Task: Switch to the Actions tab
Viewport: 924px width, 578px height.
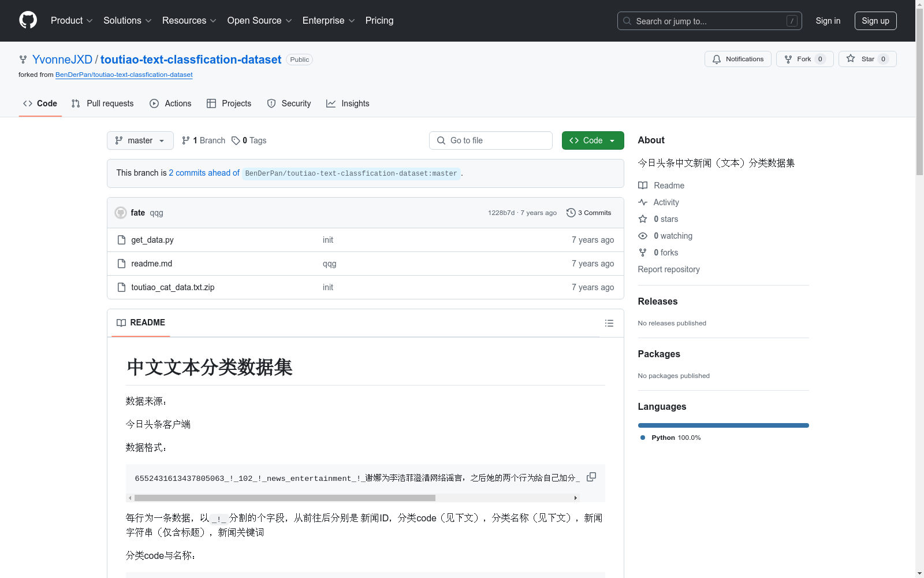Action: tap(170, 103)
